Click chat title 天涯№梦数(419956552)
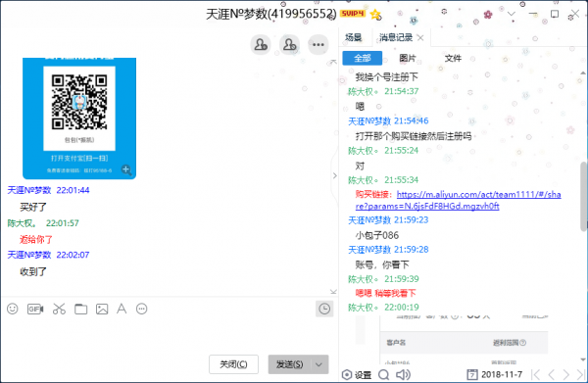Image resolution: width=588 pixels, height=383 pixels. coord(271,14)
